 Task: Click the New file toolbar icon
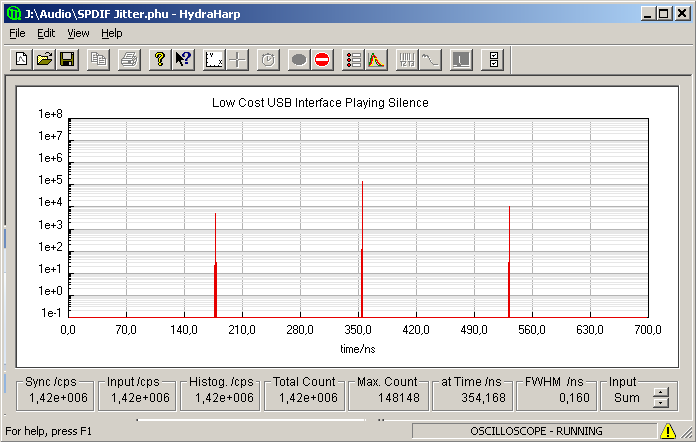21,59
